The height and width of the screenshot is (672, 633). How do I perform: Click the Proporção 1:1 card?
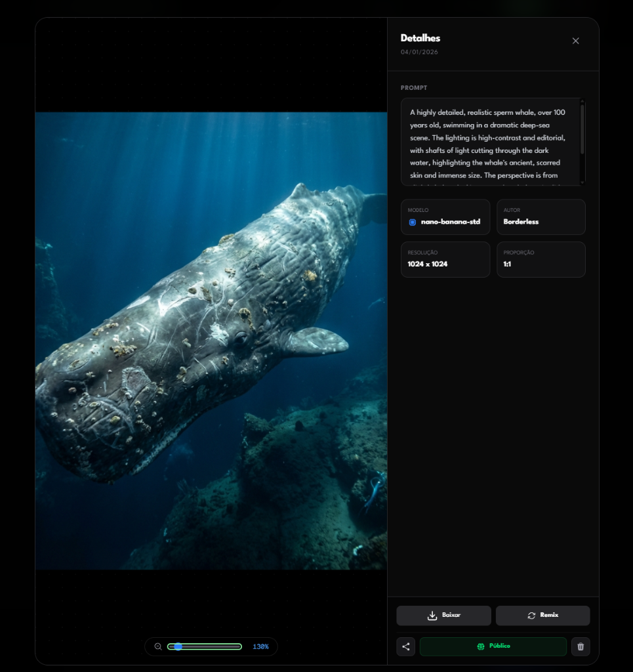coord(541,259)
